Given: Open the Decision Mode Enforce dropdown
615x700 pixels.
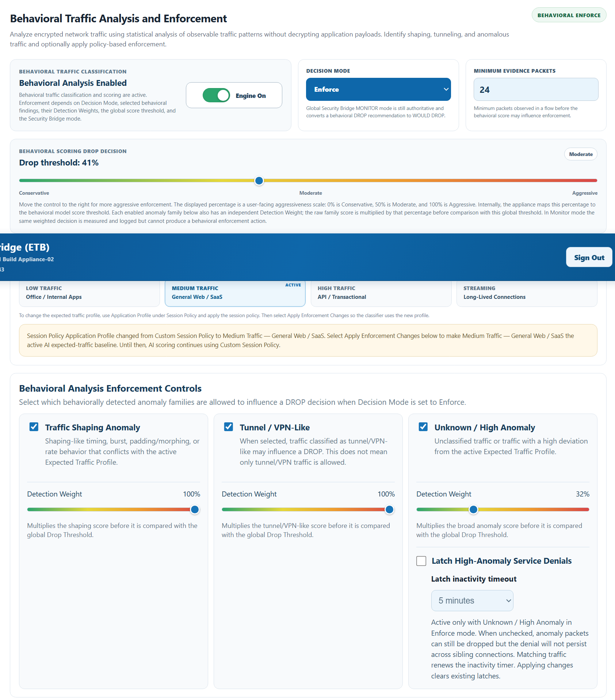Looking at the screenshot, I should coord(378,89).
